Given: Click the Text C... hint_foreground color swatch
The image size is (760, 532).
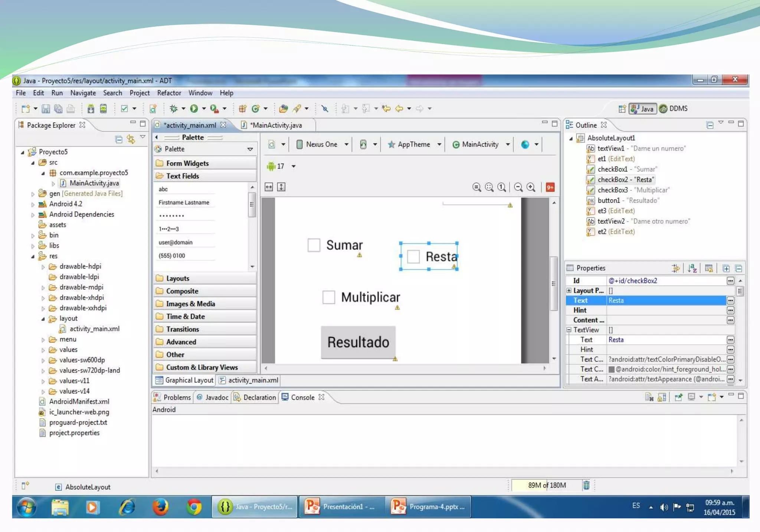Looking at the screenshot, I should pyautogui.click(x=612, y=369).
